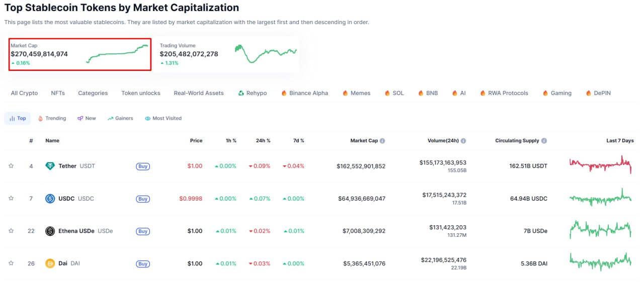Open the Trading Volume summary card
The width and height of the screenshot is (644, 282).
click(227, 54)
